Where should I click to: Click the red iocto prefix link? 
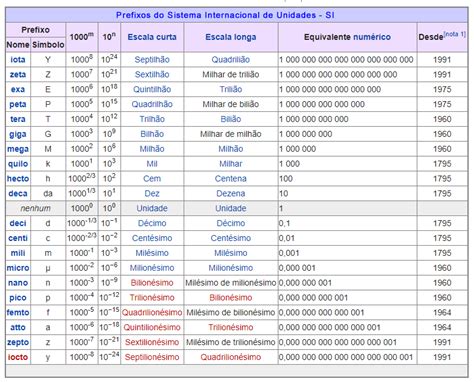(x=18, y=357)
